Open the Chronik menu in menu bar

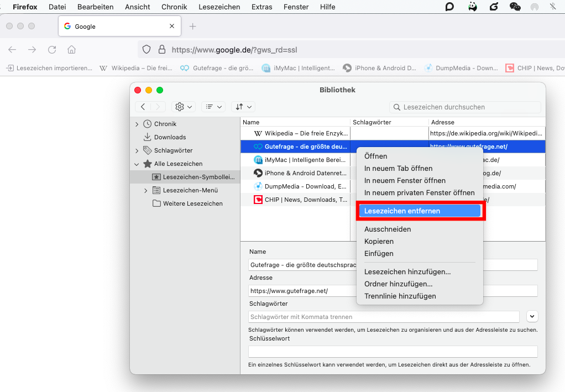pyautogui.click(x=174, y=7)
